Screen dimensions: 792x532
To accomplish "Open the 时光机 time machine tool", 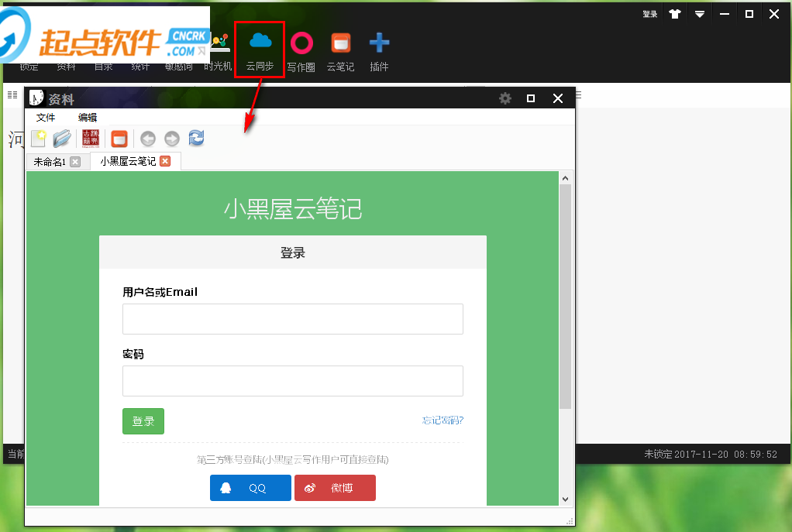I will 219,53.
